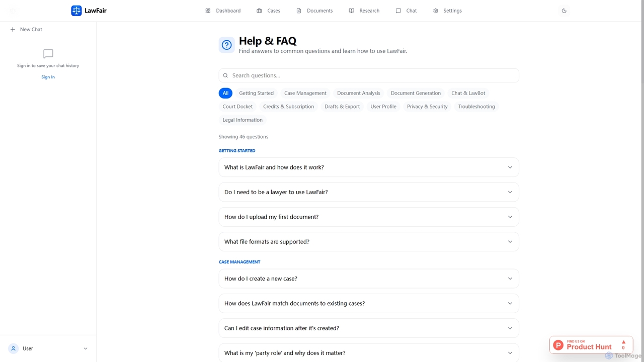Click the LawFair scales logo icon

(76, 11)
